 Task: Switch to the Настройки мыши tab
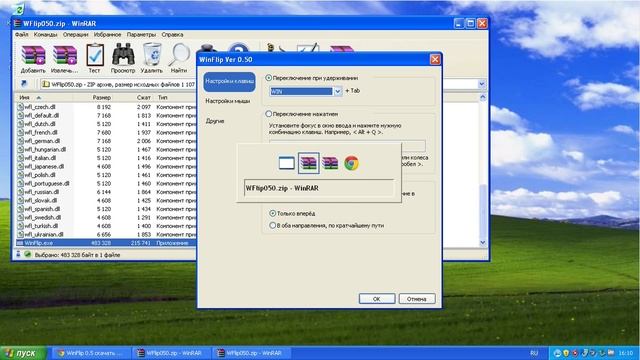(x=228, y=101)
